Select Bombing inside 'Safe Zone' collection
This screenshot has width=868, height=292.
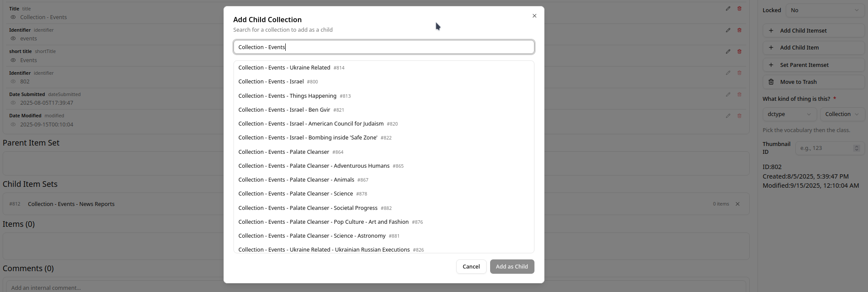(384, 138)
